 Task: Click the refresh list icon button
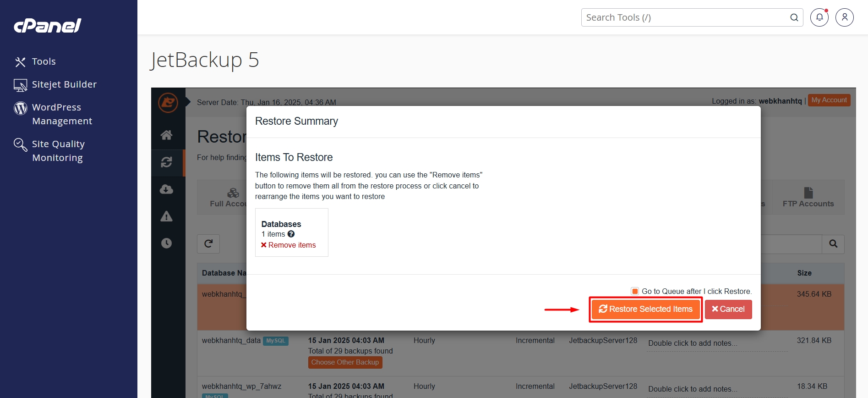coord(208,244)
